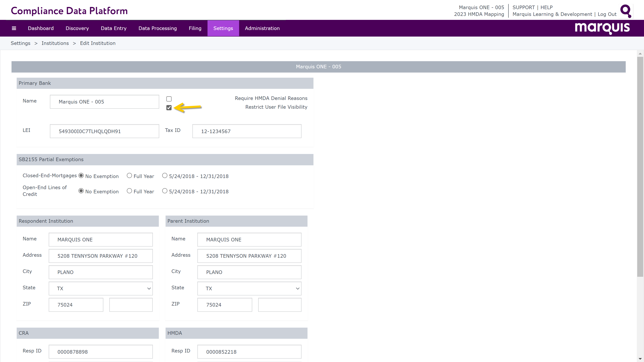Open the Discovery menu
Screen dimensions: 644x362
[77, 28]
